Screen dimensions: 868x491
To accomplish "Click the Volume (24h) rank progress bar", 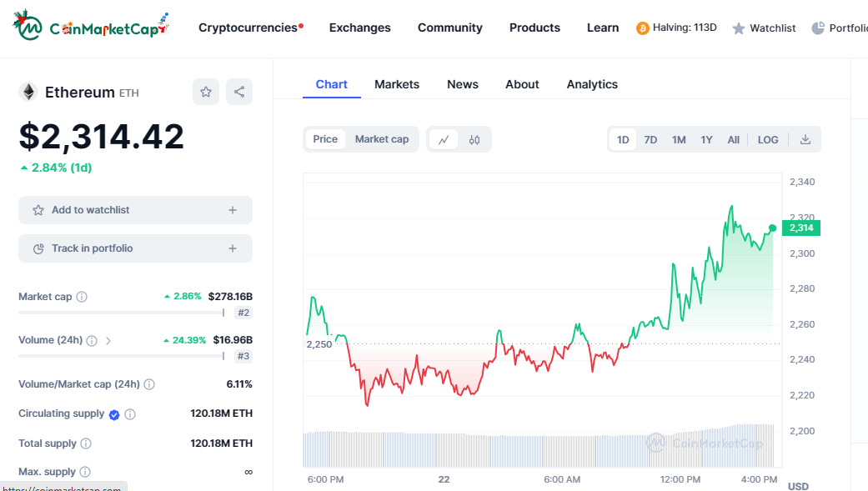I will [121, 356].
